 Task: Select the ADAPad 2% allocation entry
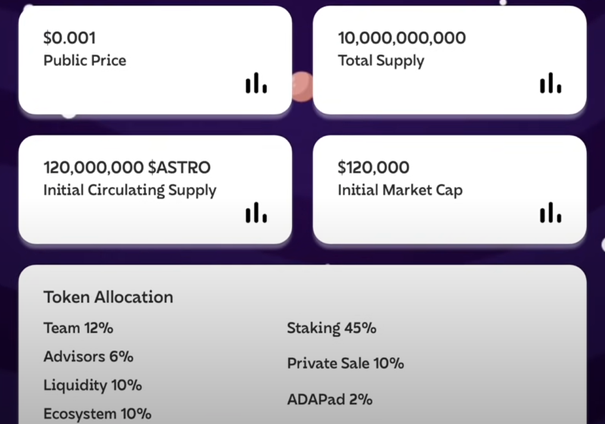(x=330, y=399)
